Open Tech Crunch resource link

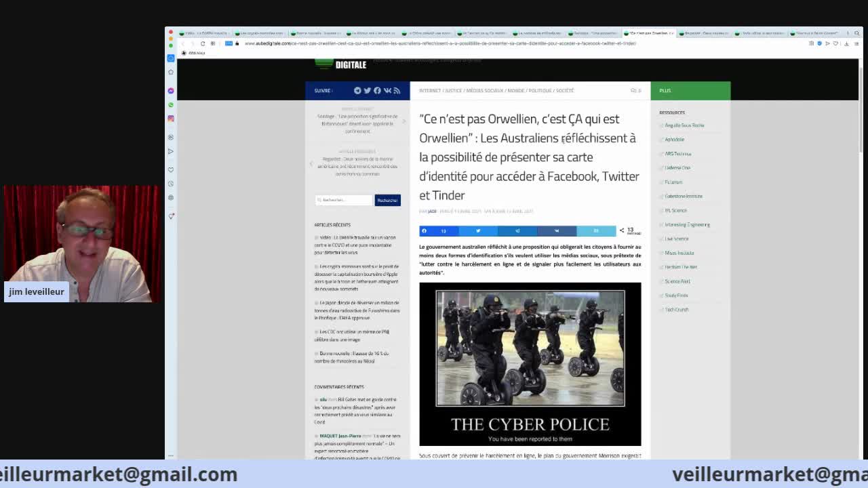(x=677, y=310)
